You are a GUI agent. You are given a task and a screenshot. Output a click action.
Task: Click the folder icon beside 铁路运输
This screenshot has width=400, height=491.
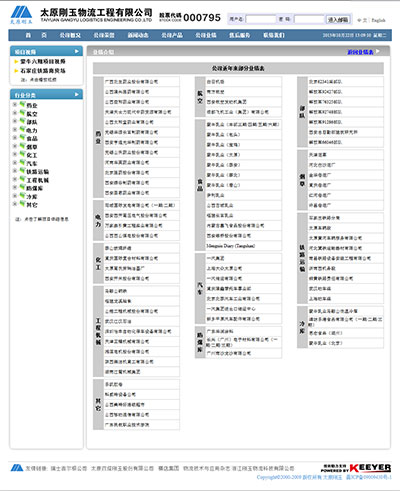click(22, 171)
